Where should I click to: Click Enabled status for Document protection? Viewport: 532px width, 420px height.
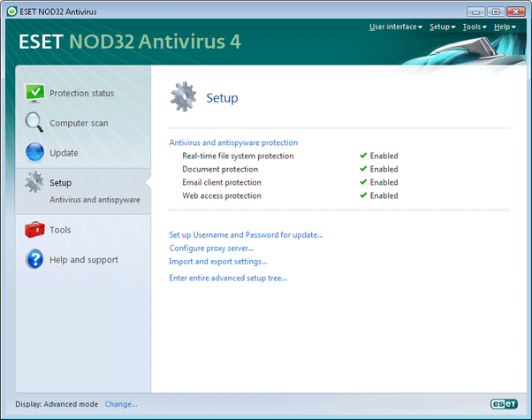click(384, 169)
